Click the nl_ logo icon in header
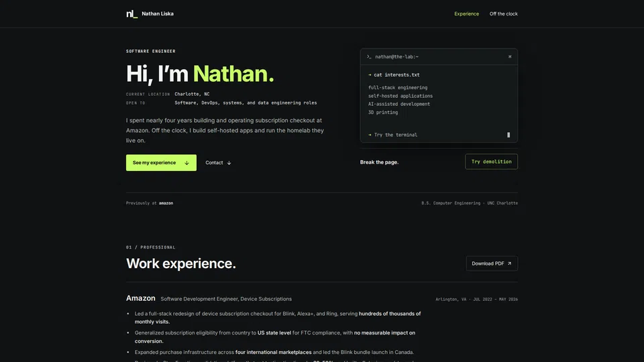644x362 pixels. tap(131, 14)
